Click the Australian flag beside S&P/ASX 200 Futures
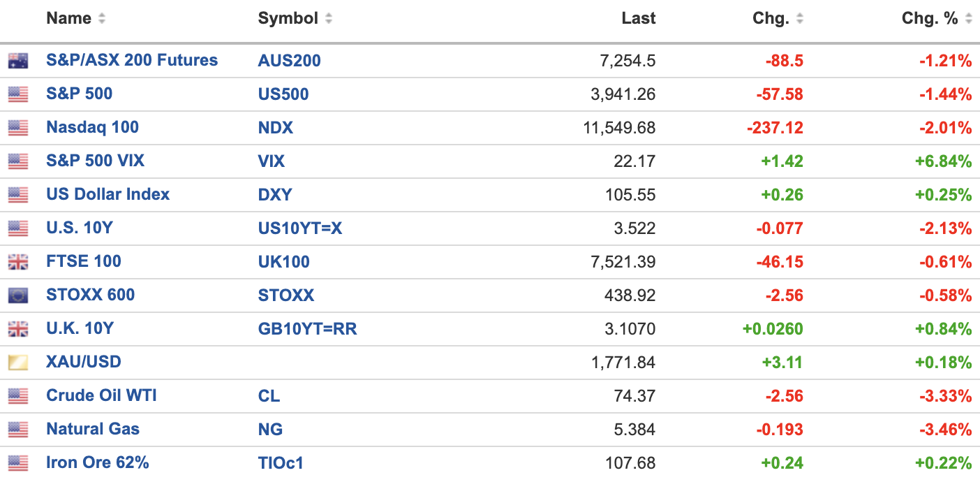 pos(18,61)
